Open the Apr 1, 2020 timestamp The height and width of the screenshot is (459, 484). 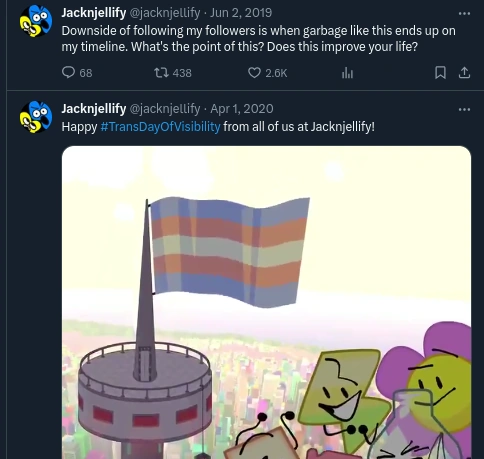[x=242, y=109]
